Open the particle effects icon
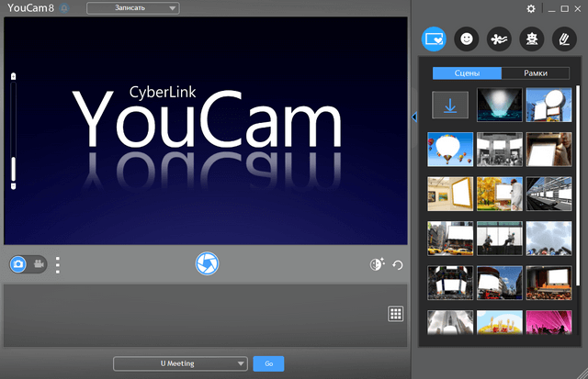 click(x=499, y=39)
